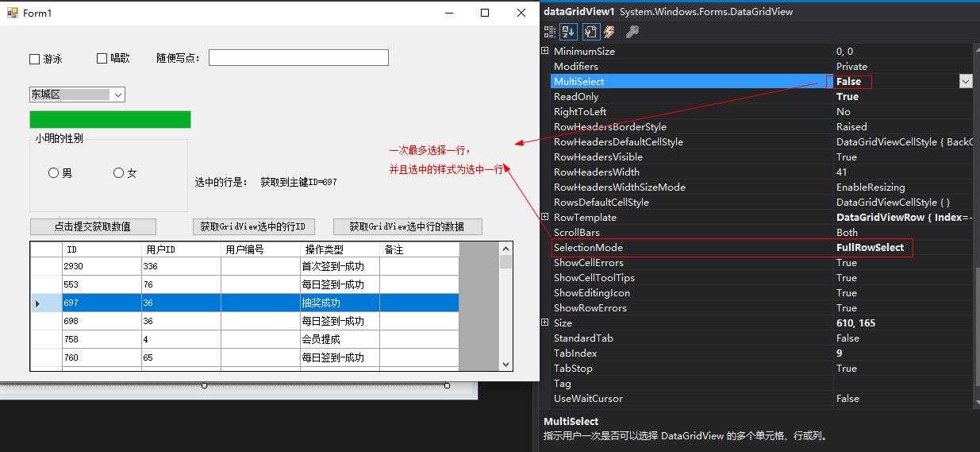Viewport: 980px width, 452px height.
Task: Select the ShowRowErrors property
Action: 762,307
